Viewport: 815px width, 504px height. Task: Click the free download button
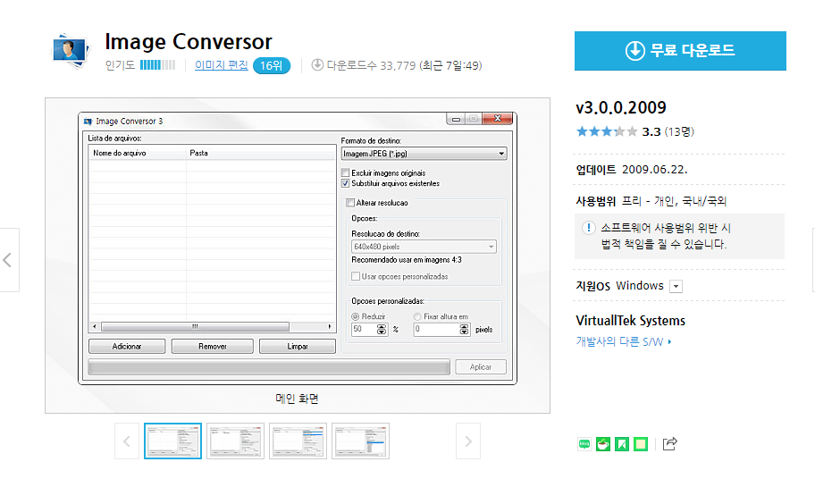[x=680, y=50]
